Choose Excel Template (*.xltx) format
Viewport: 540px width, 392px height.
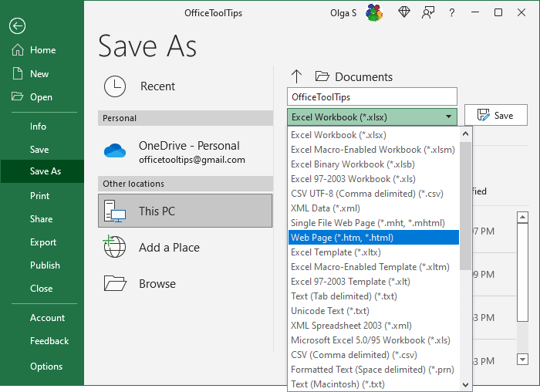(x=373, y=252)
